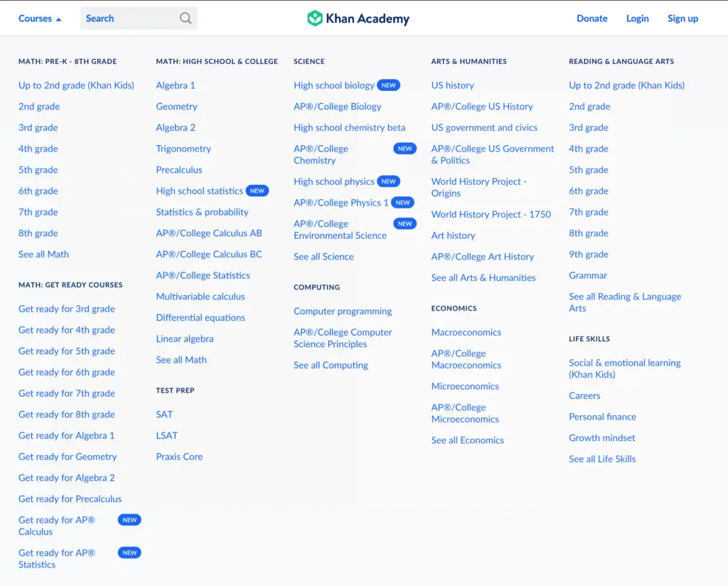The image size is (728, 586).
Task: Click See all Economics
Action: 468,440
